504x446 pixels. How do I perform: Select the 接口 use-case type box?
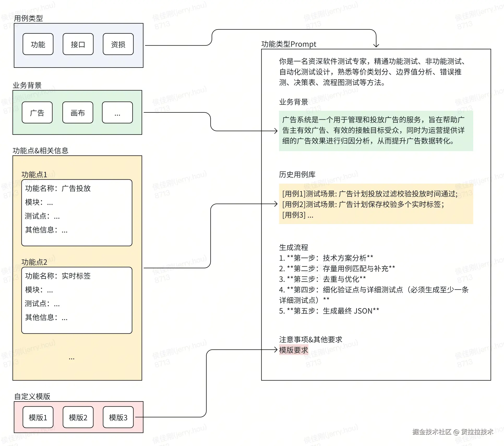[x=78, y=44]
